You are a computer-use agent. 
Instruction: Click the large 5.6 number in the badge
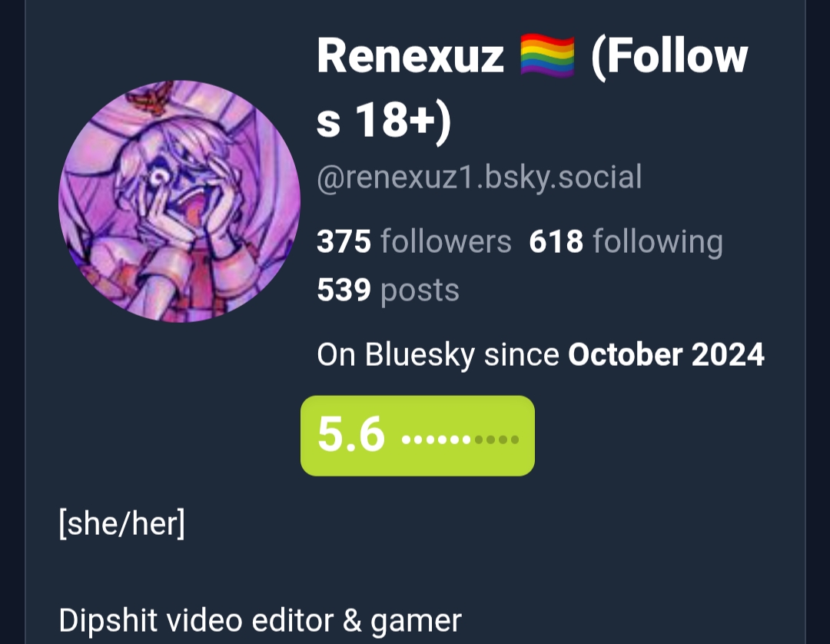(x=351, y=434)
